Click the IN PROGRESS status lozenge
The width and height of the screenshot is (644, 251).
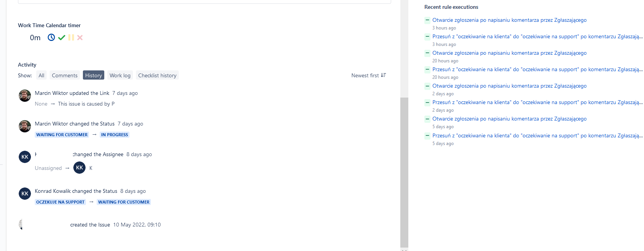pos(115,135)
